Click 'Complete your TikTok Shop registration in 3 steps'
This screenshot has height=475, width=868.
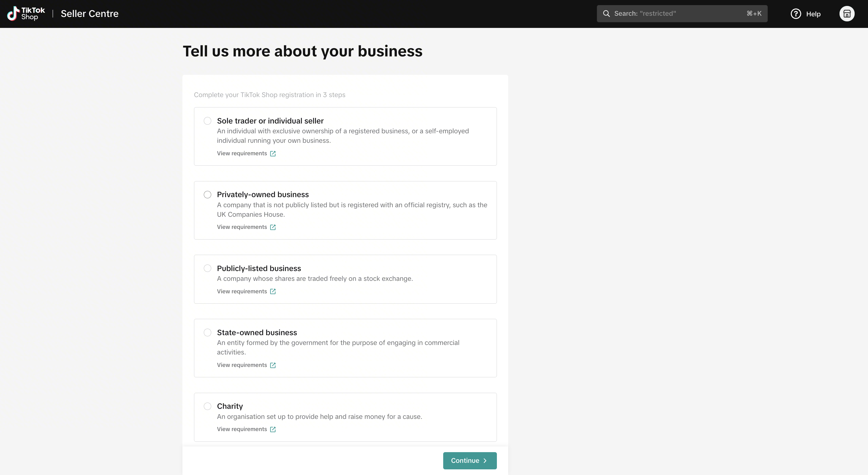coord(270,95)
